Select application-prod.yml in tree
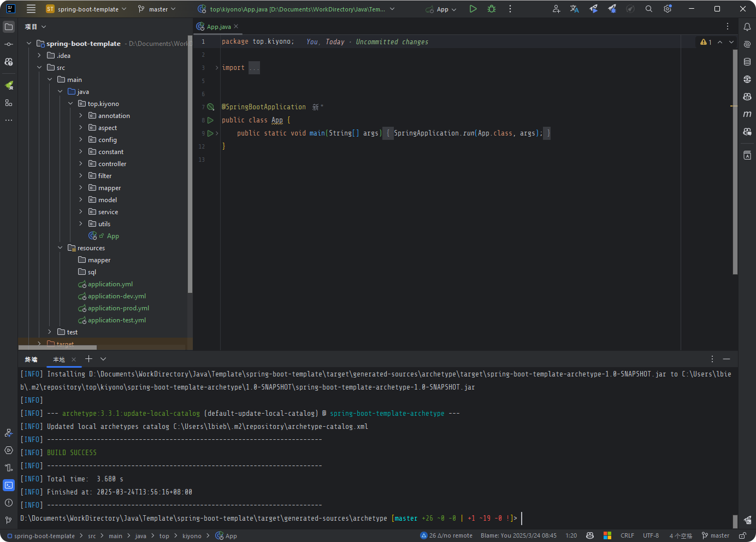Viewport: 756px width, 542px height. pyautogui.click(x=118, y=308)
